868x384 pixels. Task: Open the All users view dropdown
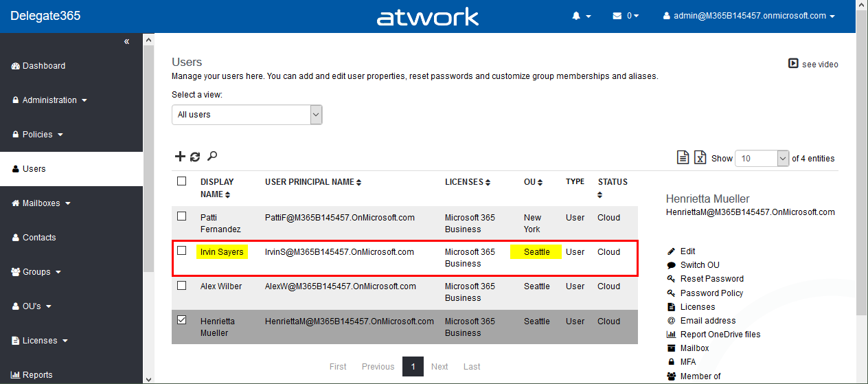tap(247, 115)
